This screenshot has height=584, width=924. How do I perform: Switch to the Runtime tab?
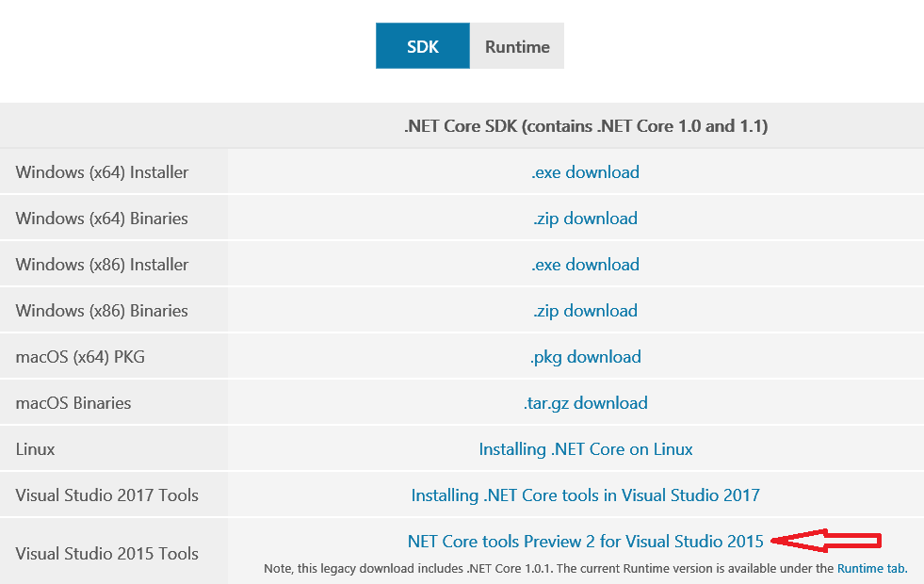click(517, 46)
